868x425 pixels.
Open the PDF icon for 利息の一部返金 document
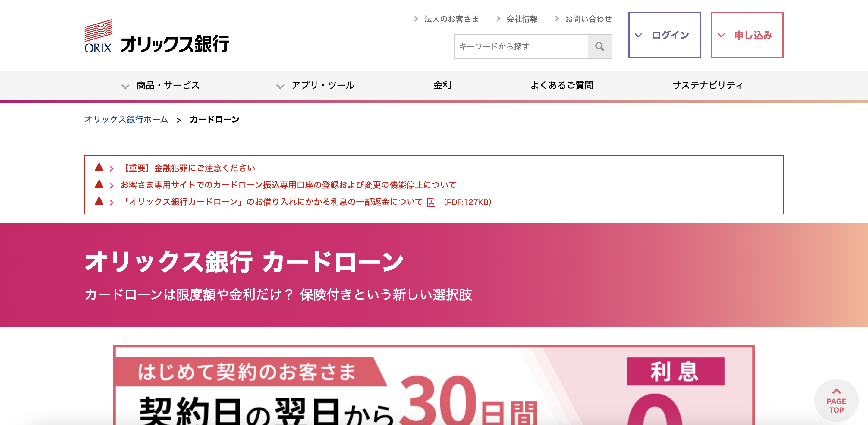432,203
